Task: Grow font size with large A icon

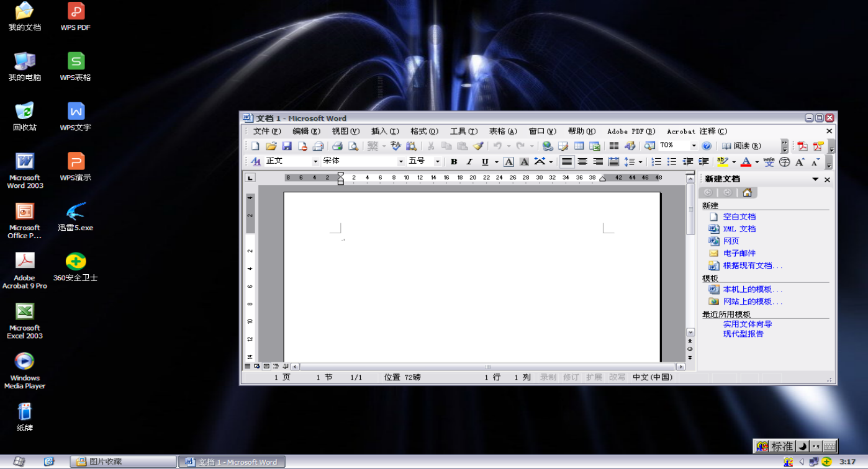Action: (800, 161)
